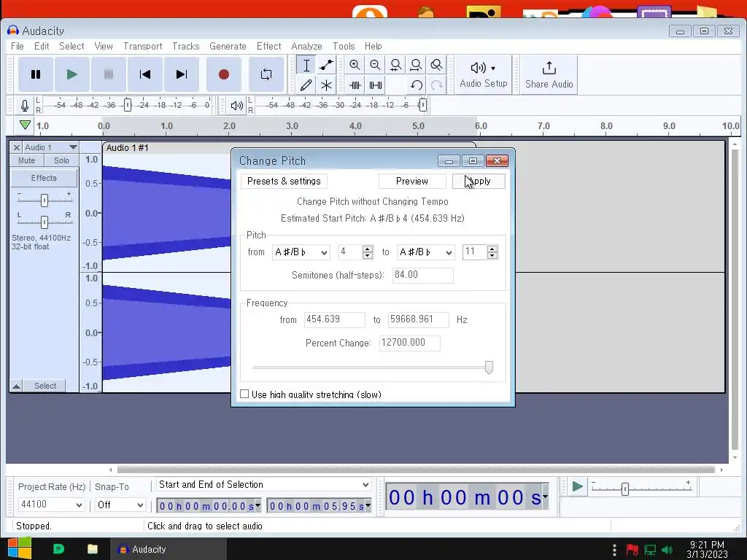Viewport: 747px width, 560px height.
Task: Silence the audio selection
Action: click(x=376, y=85)
